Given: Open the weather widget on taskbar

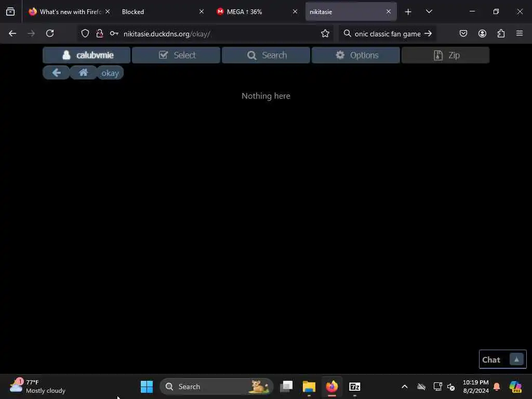Looking at the screenshot, I should (37, 387).
